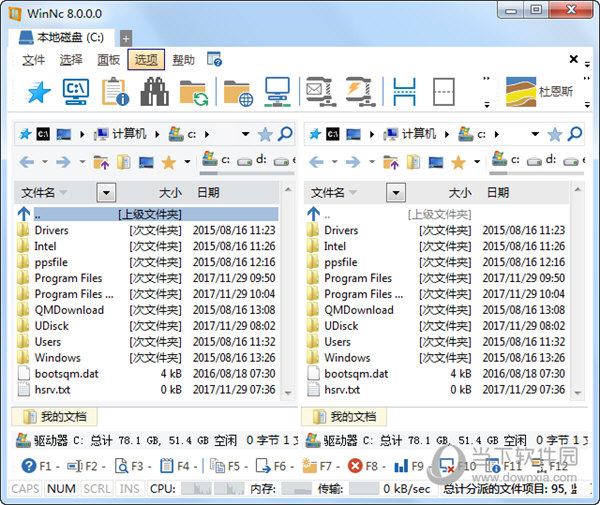Click the left panel zip folder icon
This screenshot has width=600, height=505.
pyautogui.click(x=124, y=162)
